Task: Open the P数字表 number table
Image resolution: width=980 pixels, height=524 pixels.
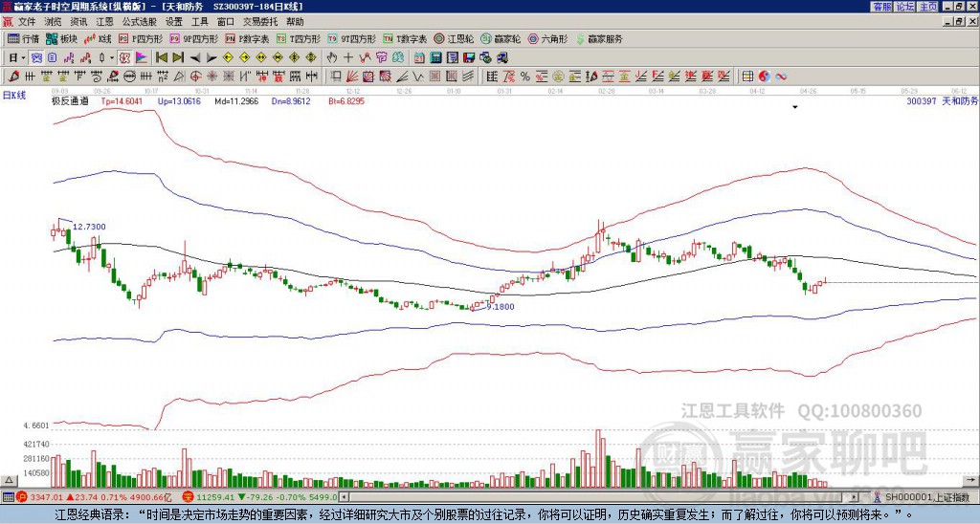Action: coord(247,38)
